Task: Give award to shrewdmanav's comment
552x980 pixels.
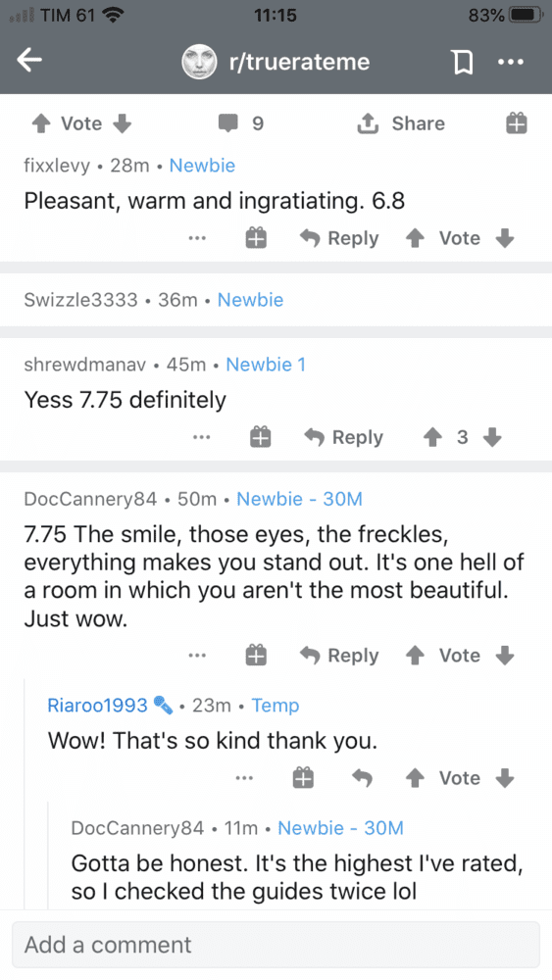Action: (260, 437)
